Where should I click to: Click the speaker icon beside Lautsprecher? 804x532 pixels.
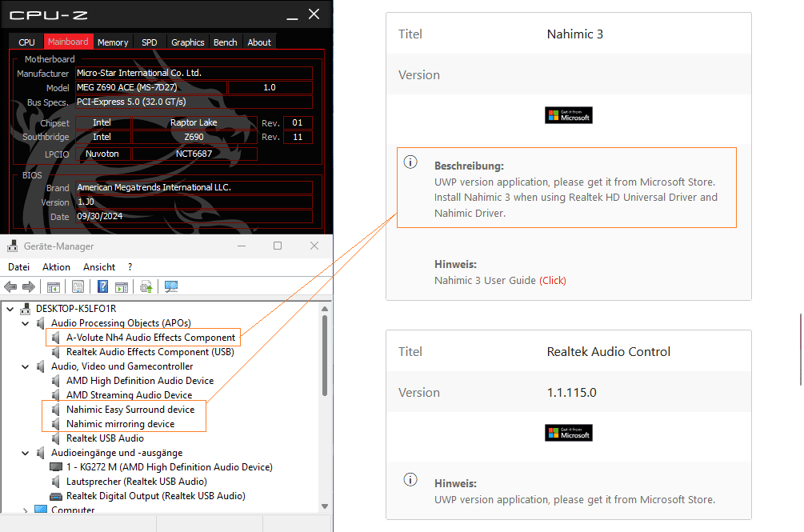[56, 482]
